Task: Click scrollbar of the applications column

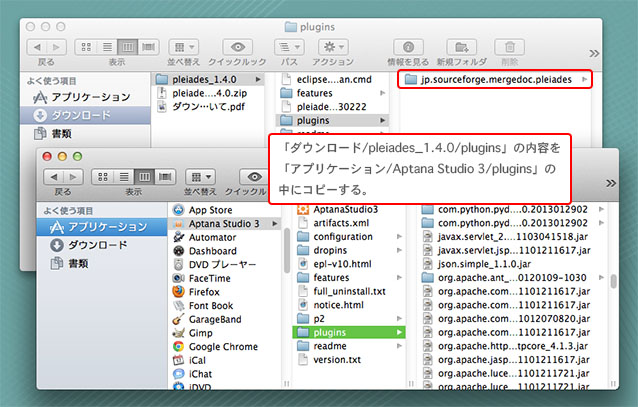Action: (287, 250)
